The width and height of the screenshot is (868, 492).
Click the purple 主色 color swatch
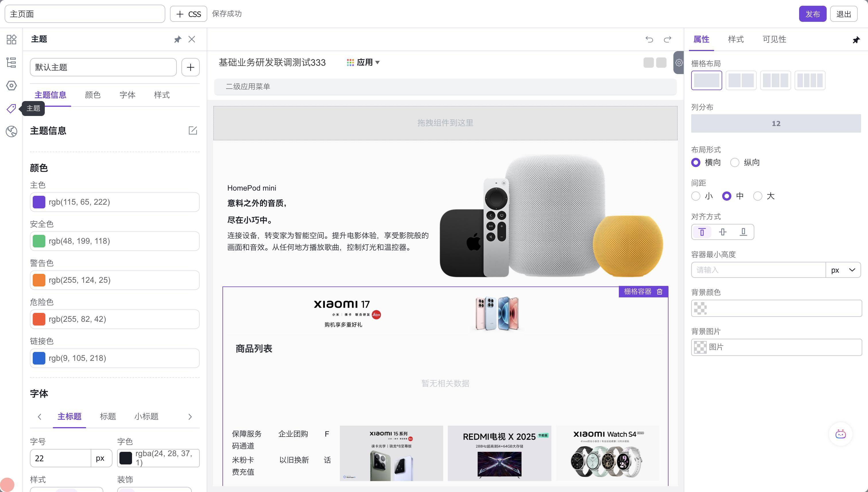point(39,202)
